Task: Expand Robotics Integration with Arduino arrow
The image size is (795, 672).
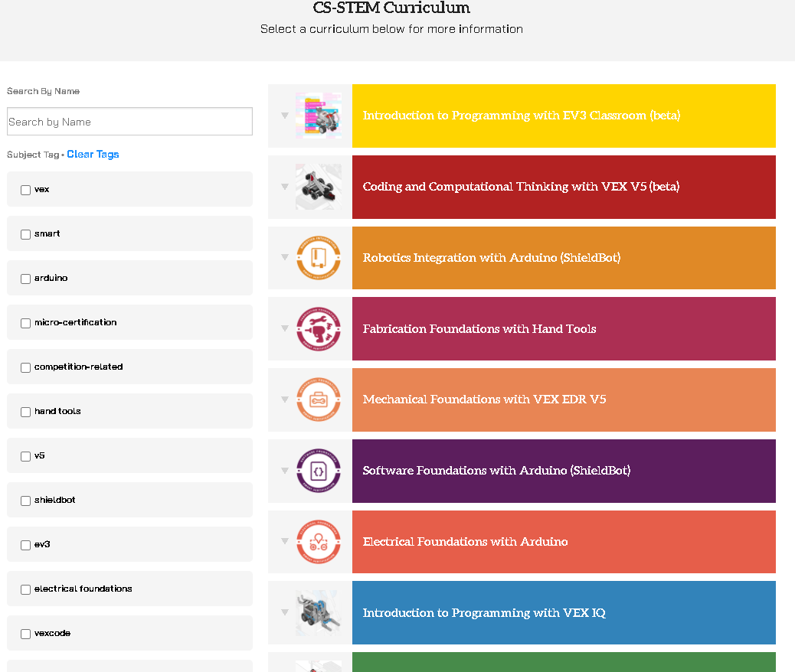Action: [x=285, y=257]
